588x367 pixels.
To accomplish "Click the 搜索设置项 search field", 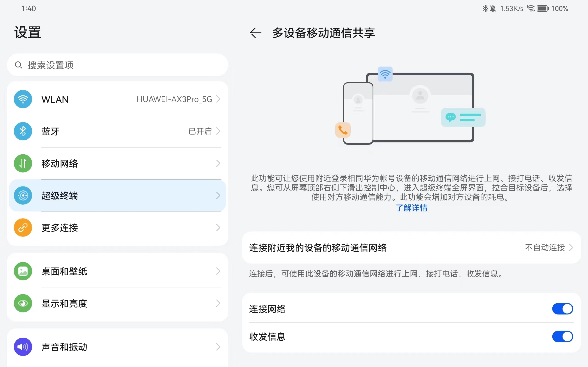I will click(x=118, y=65).
